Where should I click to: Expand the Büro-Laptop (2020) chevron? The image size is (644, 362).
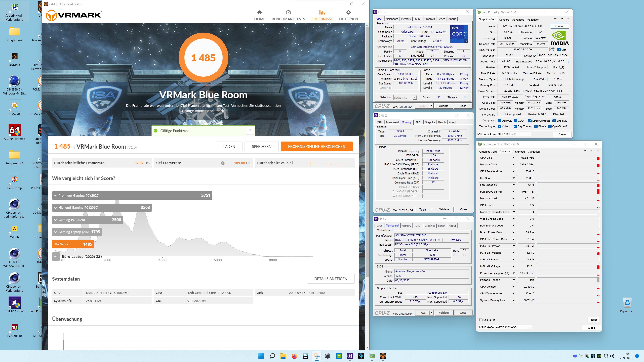(56, 256)
